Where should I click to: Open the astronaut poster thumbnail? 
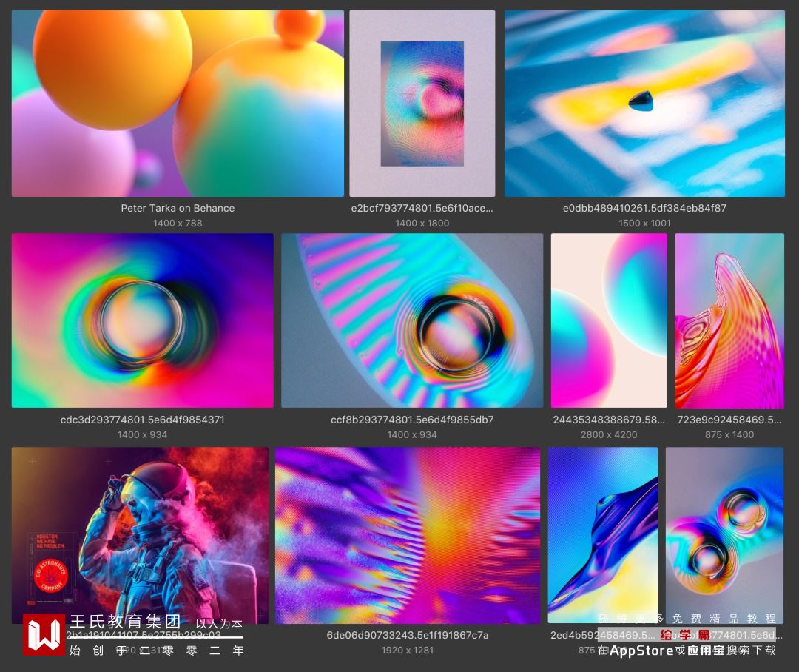140,535
